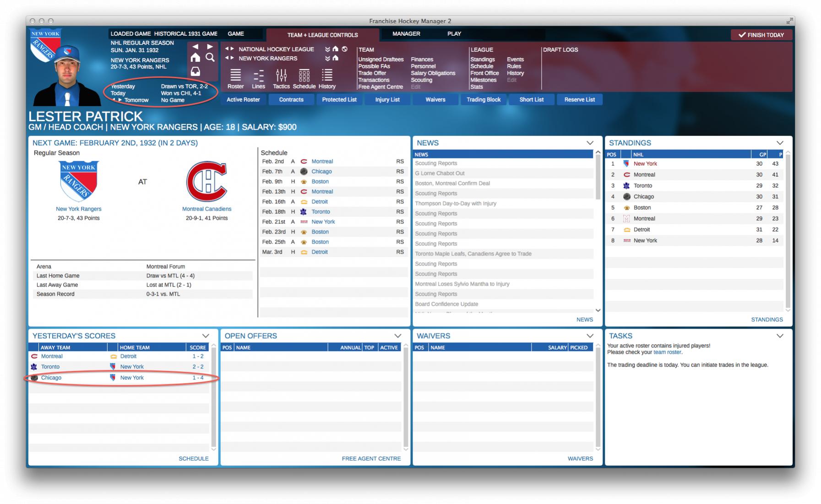Open Feb. 7th Chicago game in schedule

pyautogui.click(x=334, y=172)
